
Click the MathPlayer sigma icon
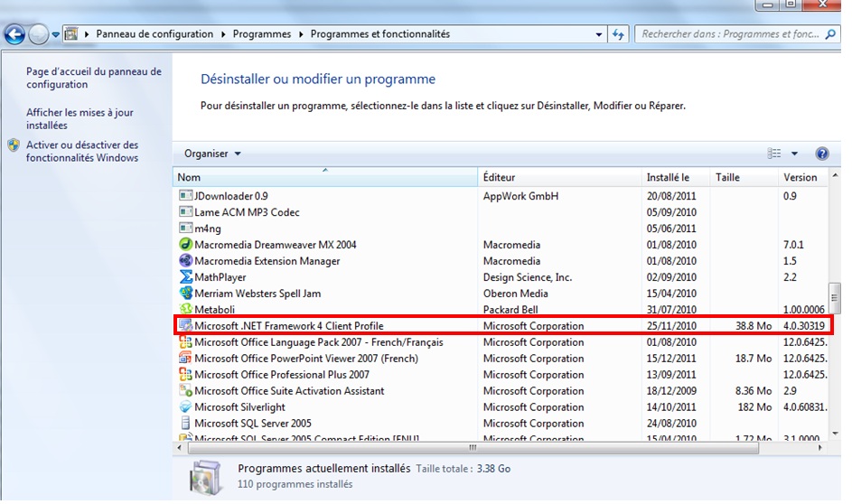(x=186, y=277)
